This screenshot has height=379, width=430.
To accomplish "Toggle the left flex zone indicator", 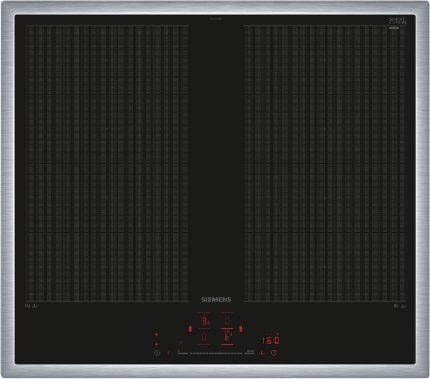I will click(190, 329).
